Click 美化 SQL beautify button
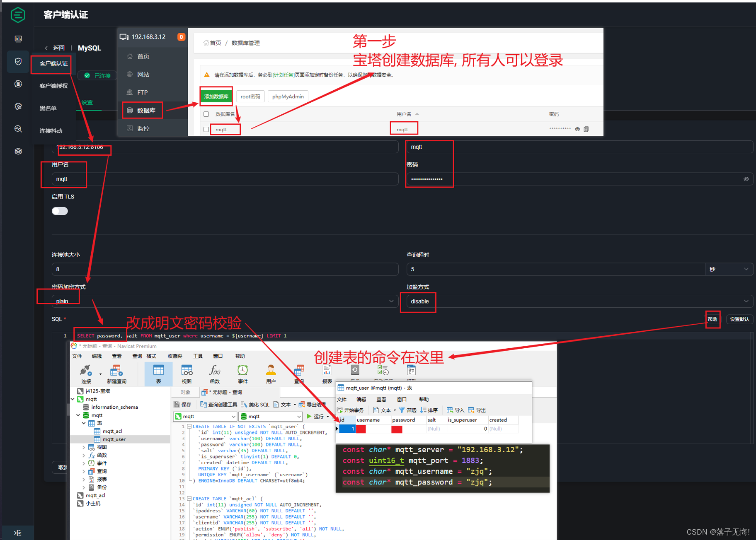The image size is (756, 540). (x=255, y=405)
